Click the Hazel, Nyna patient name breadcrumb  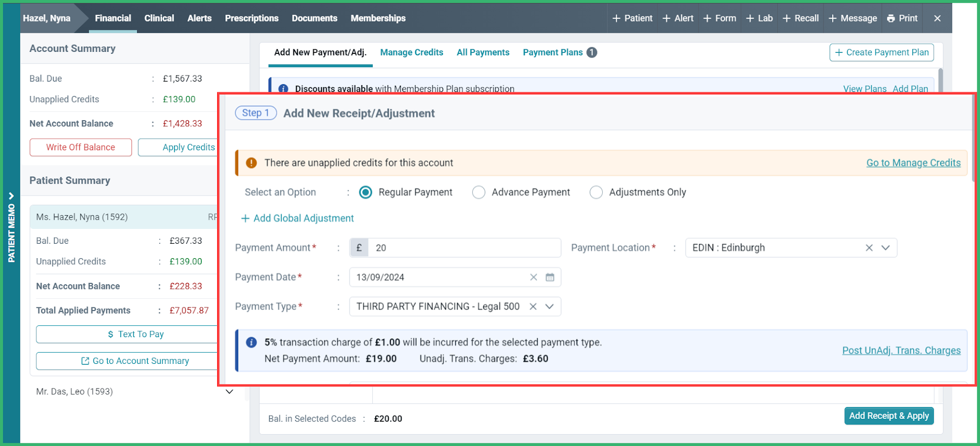pyautogui.click(x=47, y=18)
